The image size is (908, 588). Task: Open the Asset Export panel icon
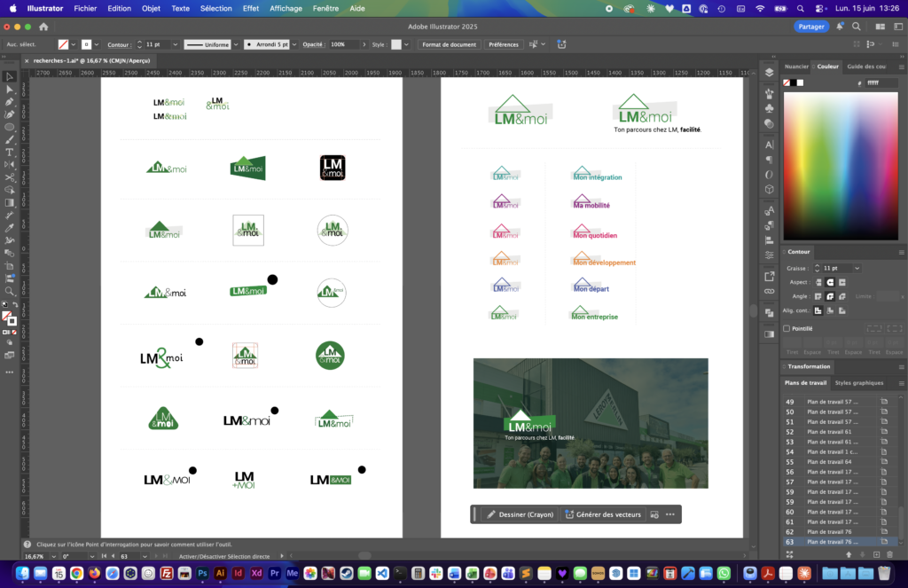click(769, 277)
